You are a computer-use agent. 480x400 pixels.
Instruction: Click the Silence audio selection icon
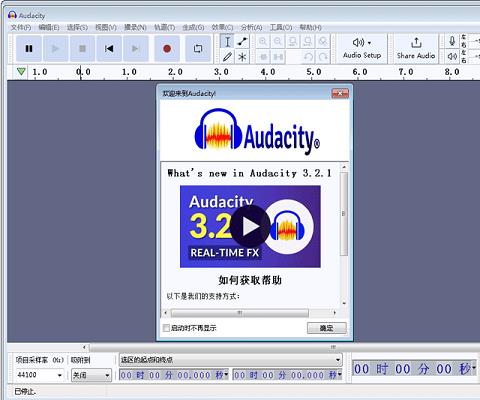coord(278,57)
